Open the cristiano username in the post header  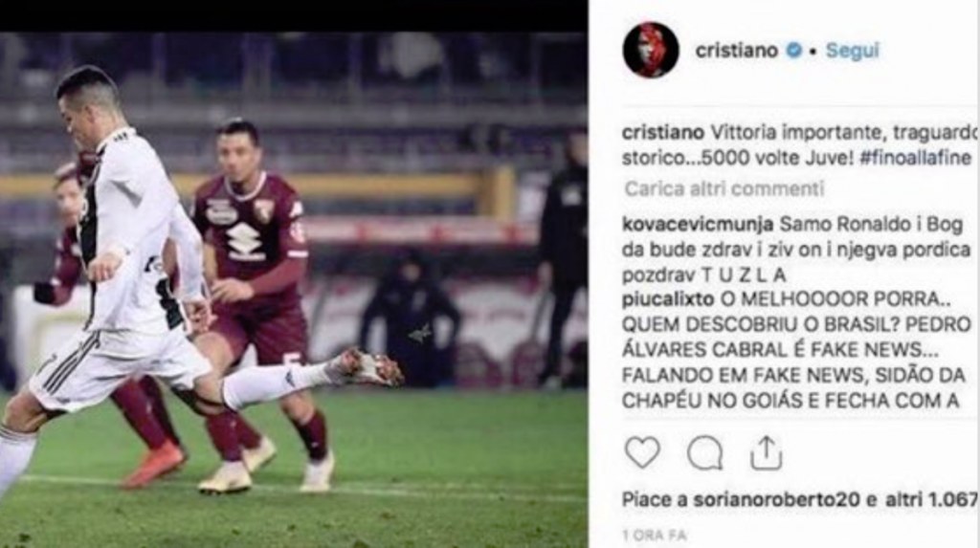pyautogui.click(x=736, y=50)
